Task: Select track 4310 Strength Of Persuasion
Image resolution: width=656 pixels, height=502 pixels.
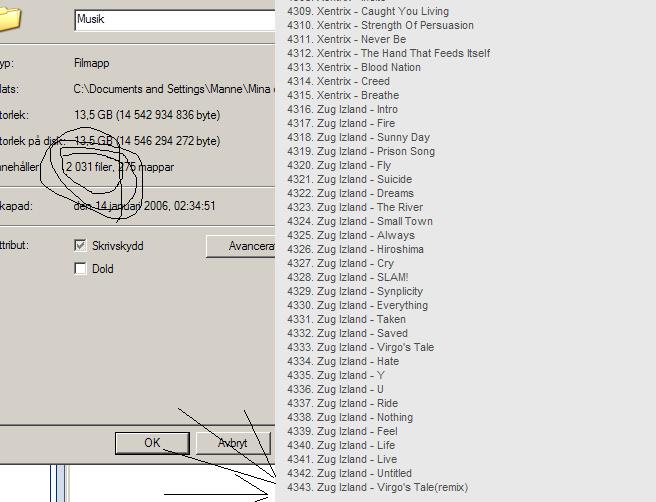Action: 380,25
